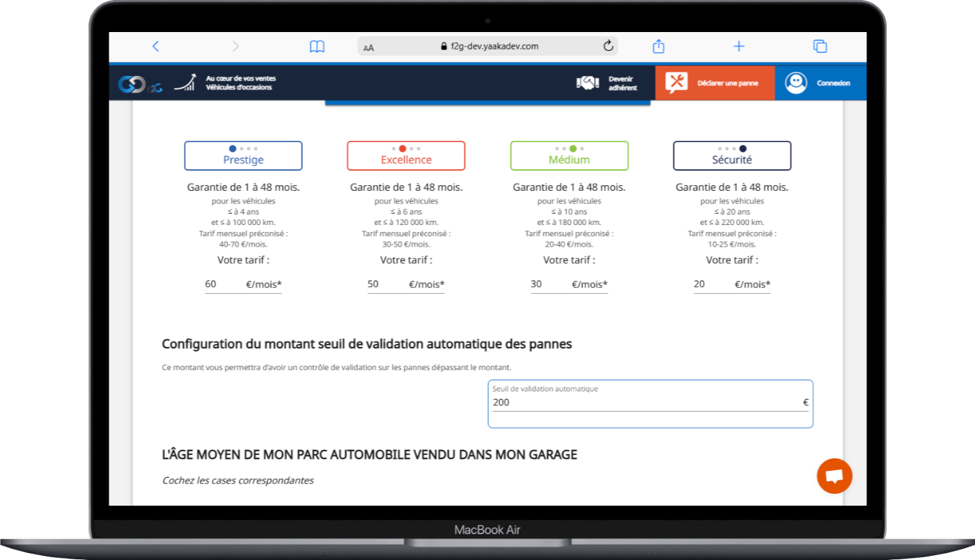Open the Safari share icon
975x560 pixels.
[x=658, y=47]
